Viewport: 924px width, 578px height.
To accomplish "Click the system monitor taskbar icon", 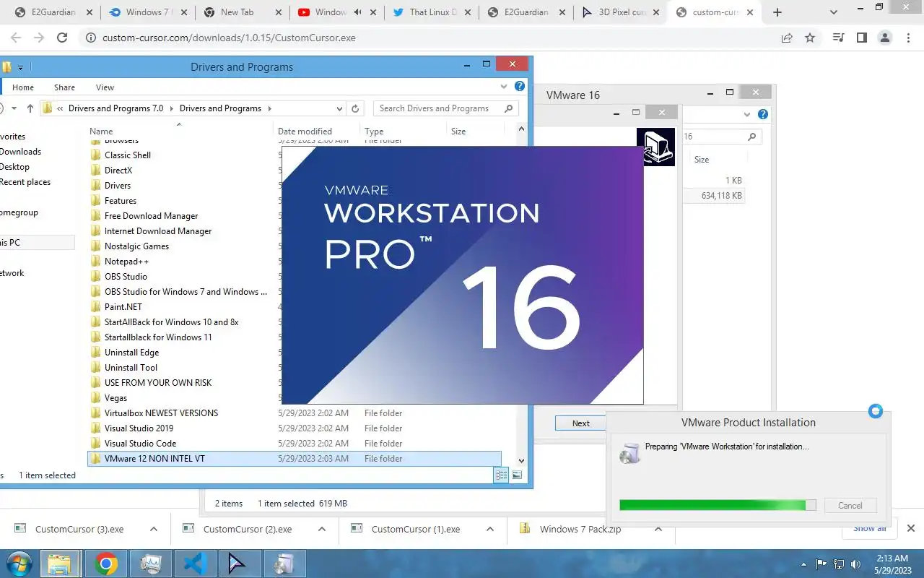I will (150, 564).
